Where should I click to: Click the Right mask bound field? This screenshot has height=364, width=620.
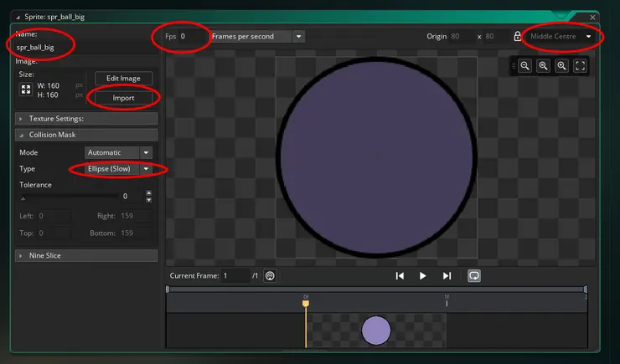pyautogui.click(x=135, y=216)
